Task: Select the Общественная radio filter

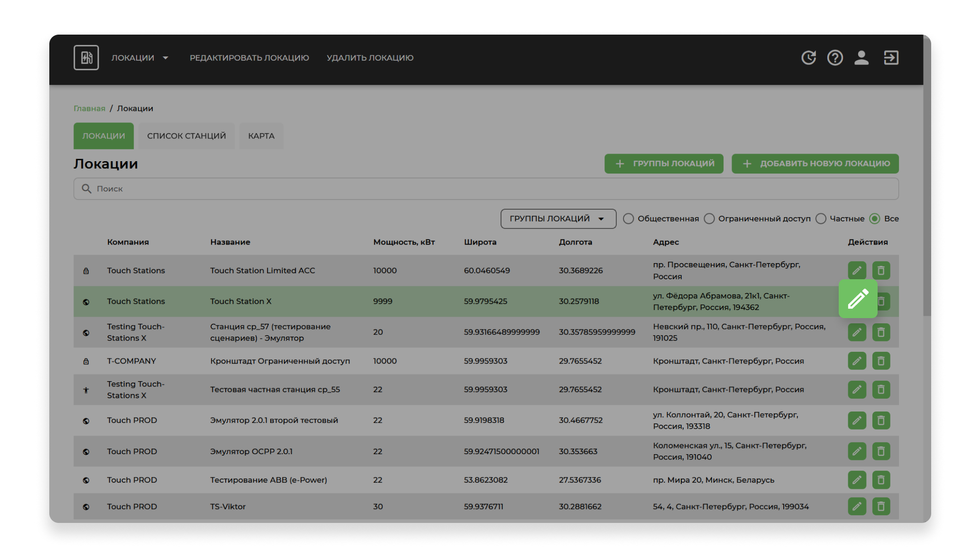Action: (x=628, y=219)
